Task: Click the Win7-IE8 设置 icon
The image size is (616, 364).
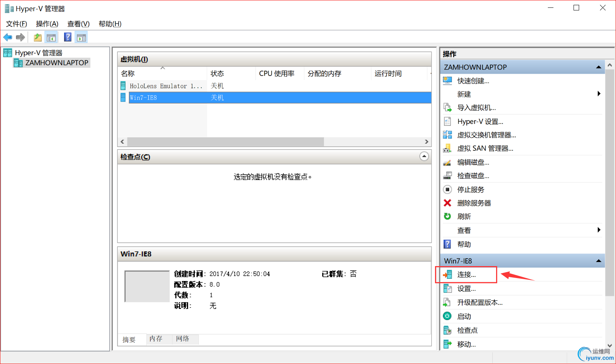Action: click(447, 288)
